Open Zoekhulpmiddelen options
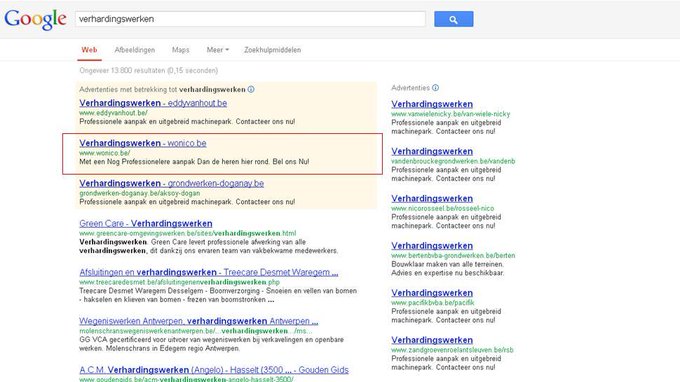This screenshot has height=382, width=680. [272, 50]
